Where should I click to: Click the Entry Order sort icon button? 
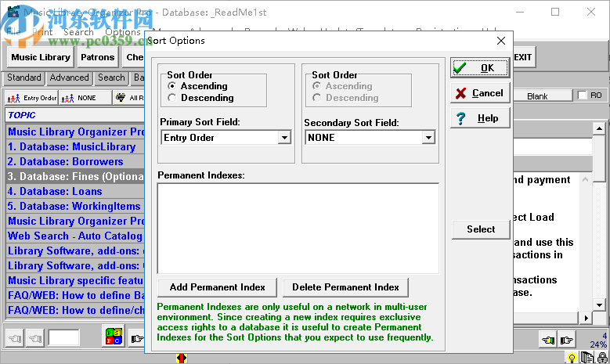31,98
